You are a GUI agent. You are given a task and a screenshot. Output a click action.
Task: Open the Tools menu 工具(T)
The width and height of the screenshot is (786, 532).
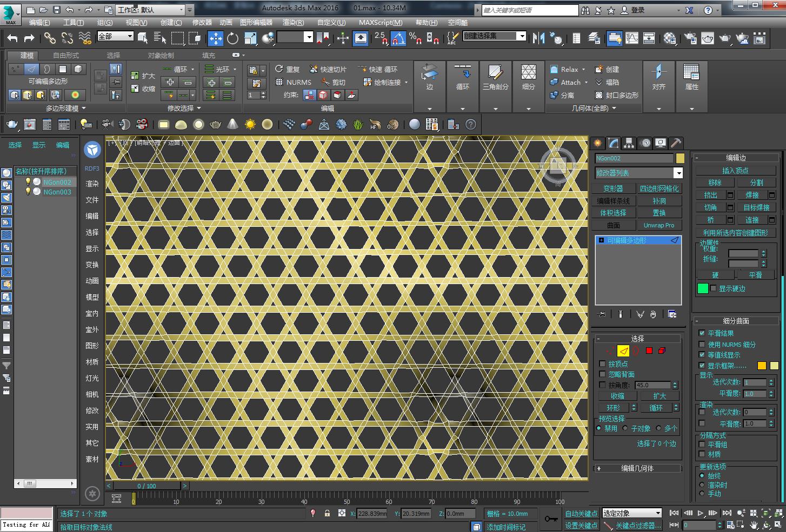click(x=73, y=23)
